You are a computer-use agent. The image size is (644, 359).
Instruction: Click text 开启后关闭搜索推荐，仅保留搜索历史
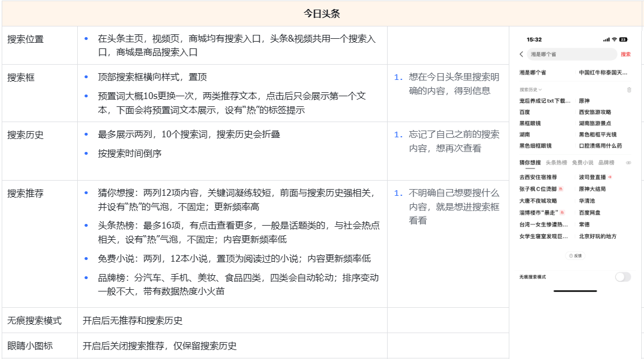pyautogui.click(x=160, y=345)
